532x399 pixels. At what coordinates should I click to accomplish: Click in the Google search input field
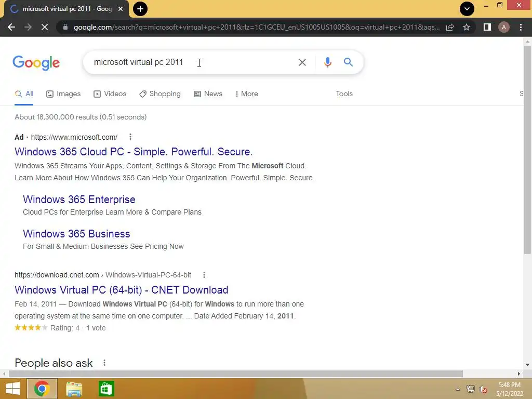[190, 62]
